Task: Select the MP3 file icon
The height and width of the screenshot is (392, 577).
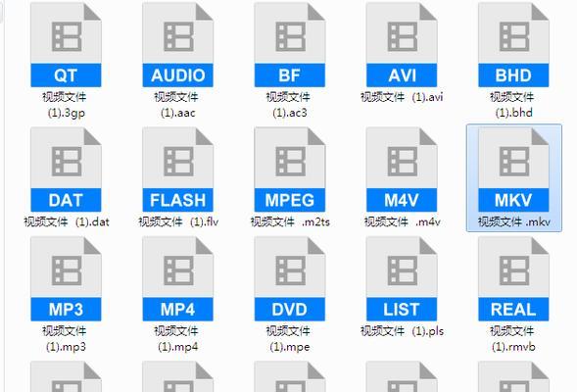Action: (66, 279)
